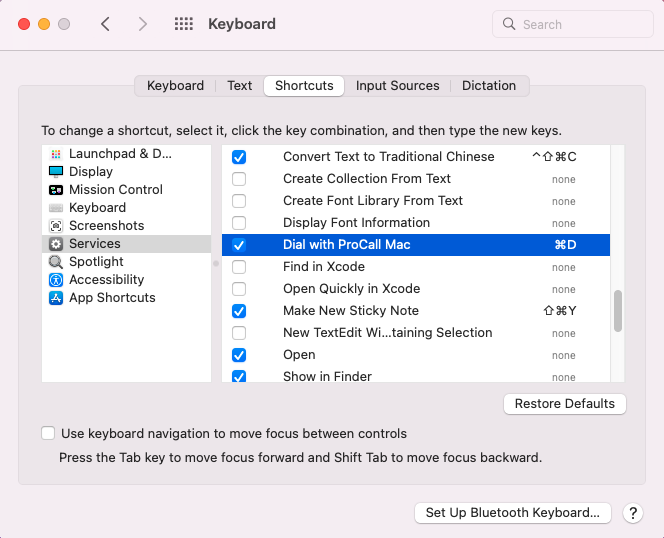The image size is (664, 538).
Task: Enable Create Collection From Text checkbox
Action: point(239,179)
